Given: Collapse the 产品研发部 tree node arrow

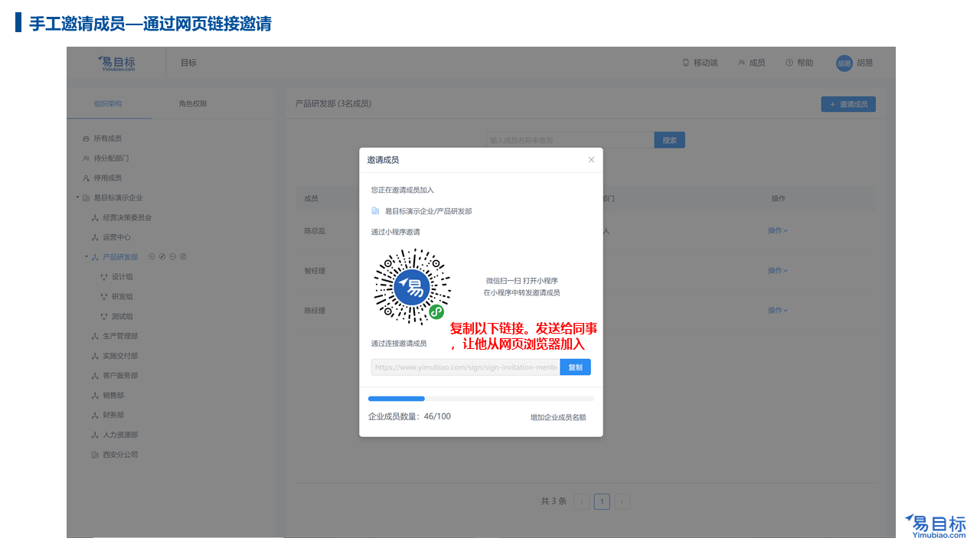Looking at the screenshot, I should coord(87,257).
